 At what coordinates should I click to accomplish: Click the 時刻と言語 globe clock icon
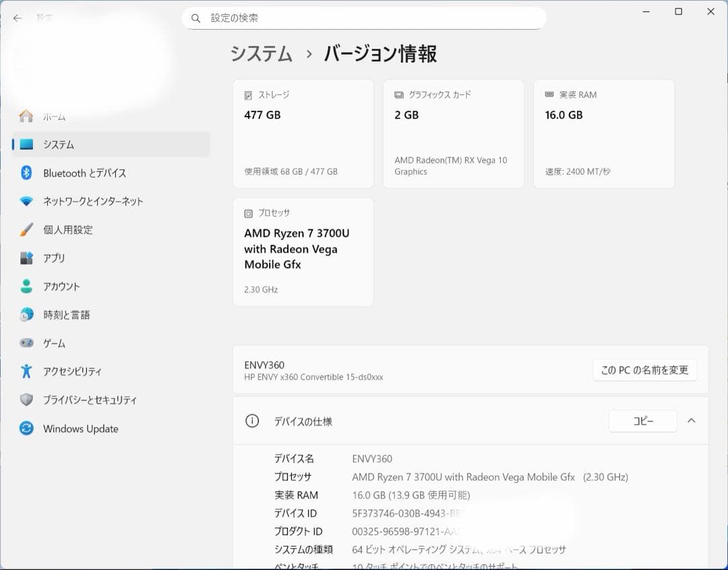click(x=26, y=314)
